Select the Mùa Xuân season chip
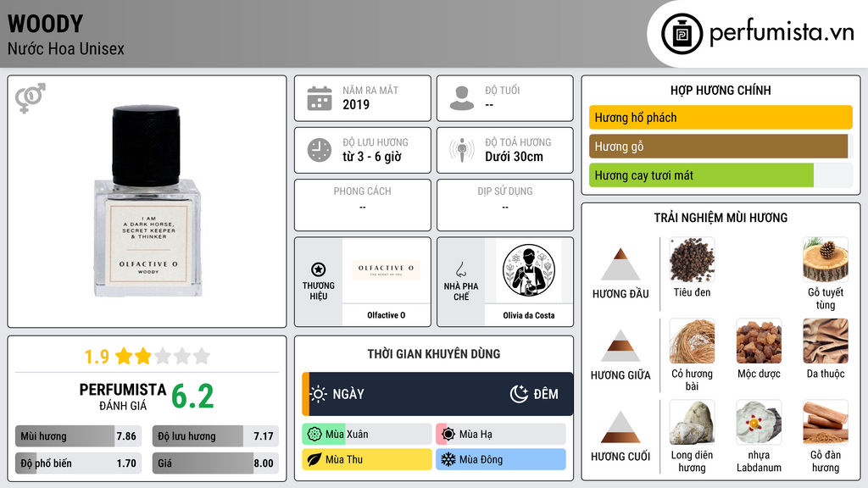 pos(366,435)
